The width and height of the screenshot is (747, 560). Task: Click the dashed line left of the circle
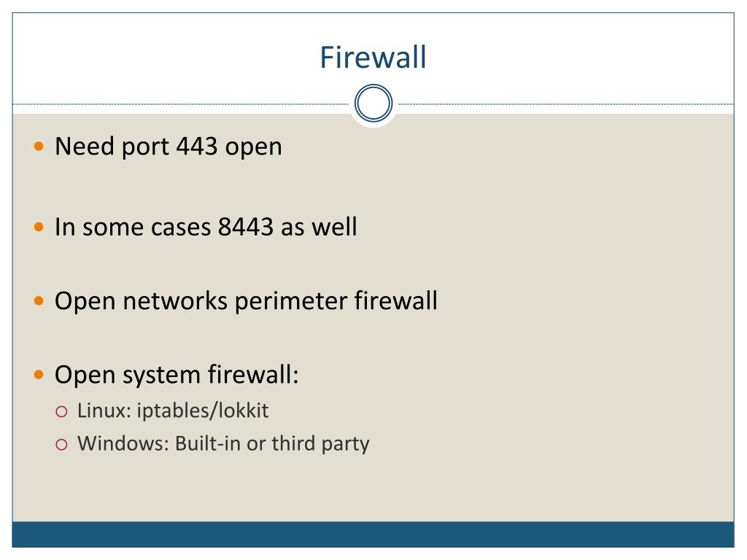[181, 104]
